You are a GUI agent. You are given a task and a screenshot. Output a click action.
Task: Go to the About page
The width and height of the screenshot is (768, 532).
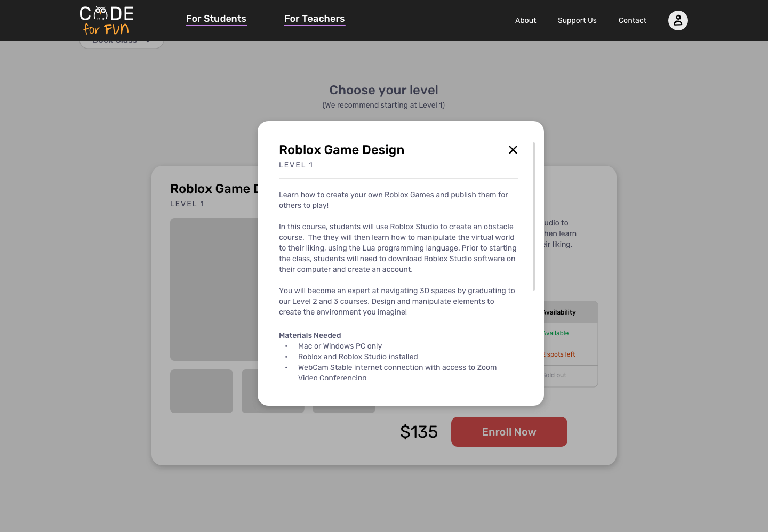(x=525, y=20)
